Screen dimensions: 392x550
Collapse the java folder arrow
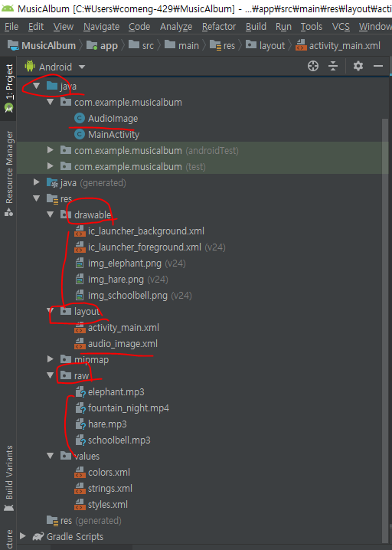tap(37, 86)
